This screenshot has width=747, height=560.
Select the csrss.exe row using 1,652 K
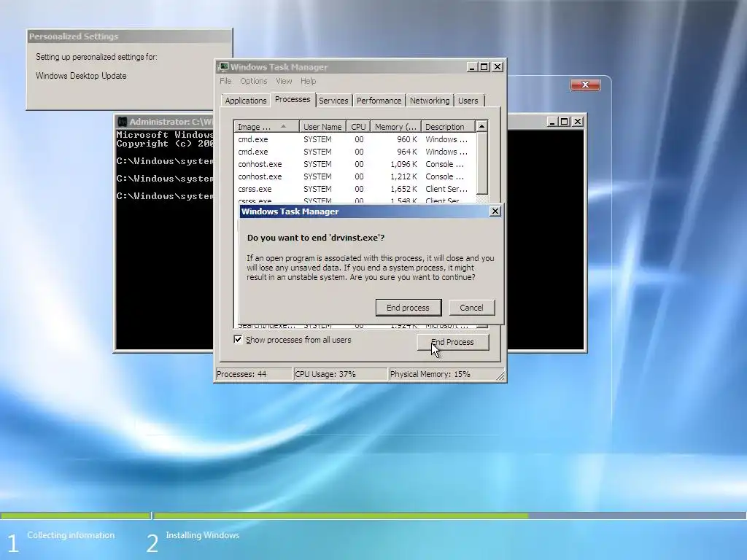[355, 189]
